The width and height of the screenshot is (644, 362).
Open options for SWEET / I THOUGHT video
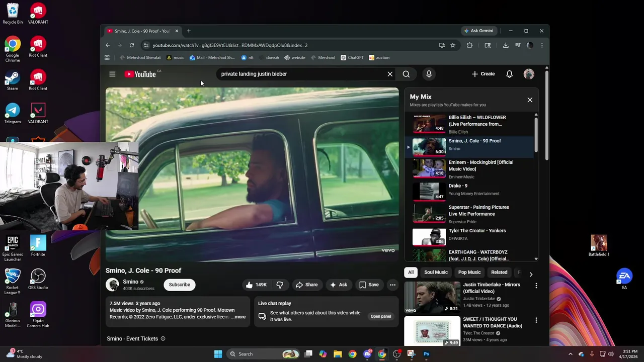(536, 320)
